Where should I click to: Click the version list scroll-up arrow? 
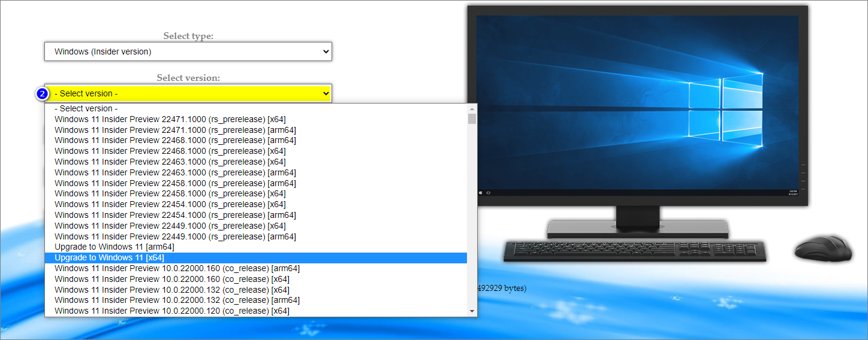pos(472,108)
